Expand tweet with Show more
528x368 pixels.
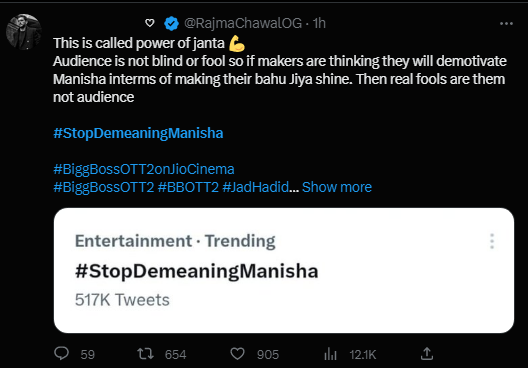point(337,187)
